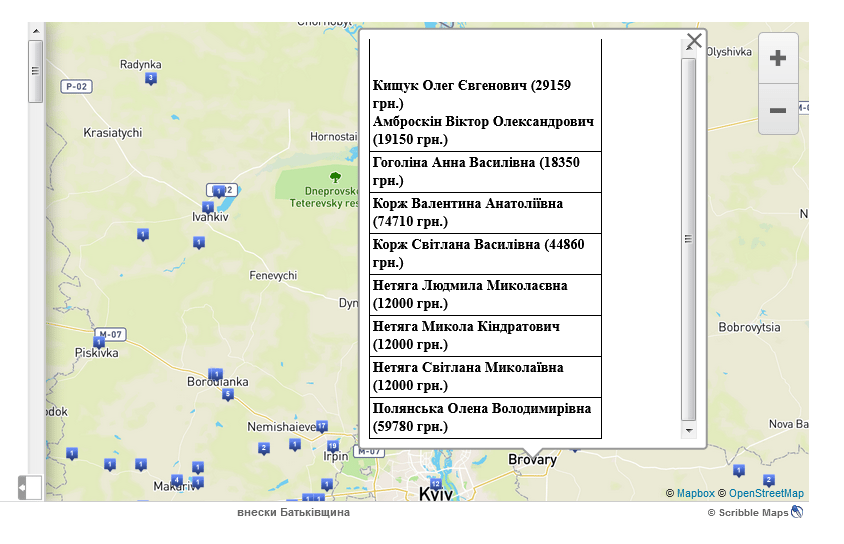Viewport: 844px width, 544px height.
Task: Select marker 4 at Makariv
Action: [x=177, y=480]
